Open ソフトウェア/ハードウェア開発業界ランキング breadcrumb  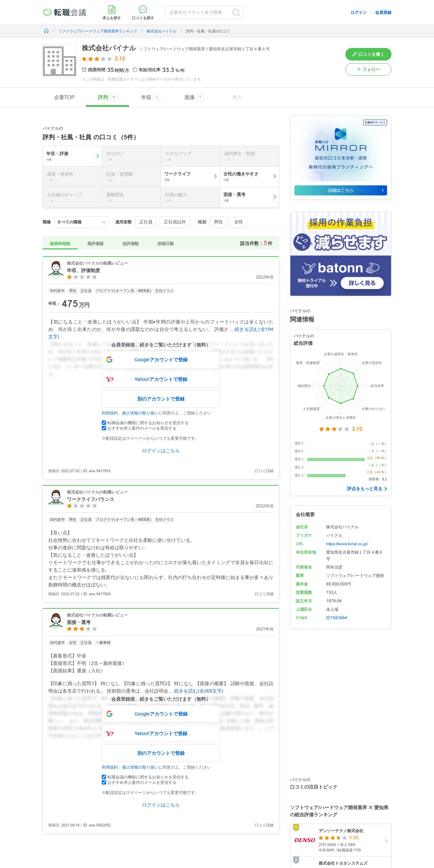tap(98, 31)
